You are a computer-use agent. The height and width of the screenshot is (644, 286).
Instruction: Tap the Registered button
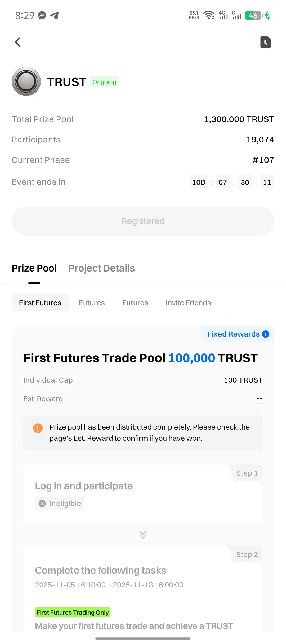point(143,221)
